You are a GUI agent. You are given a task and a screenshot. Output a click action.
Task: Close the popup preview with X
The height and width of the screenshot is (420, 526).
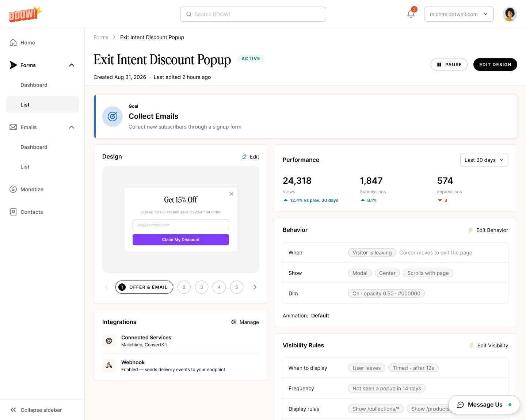pos(231,194)
